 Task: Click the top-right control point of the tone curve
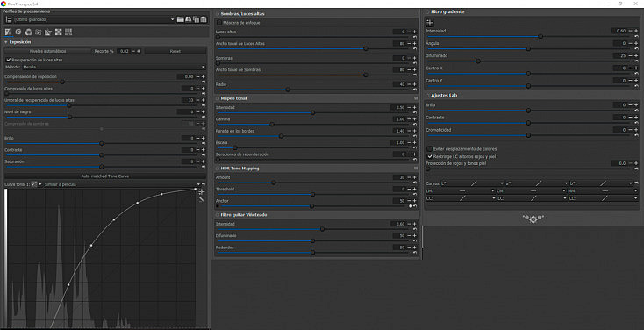(195, 189)
